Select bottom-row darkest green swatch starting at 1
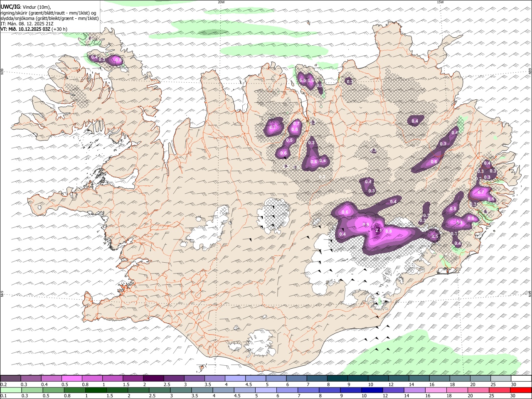This screenshot has height=399, width=532. pos(96,390)
